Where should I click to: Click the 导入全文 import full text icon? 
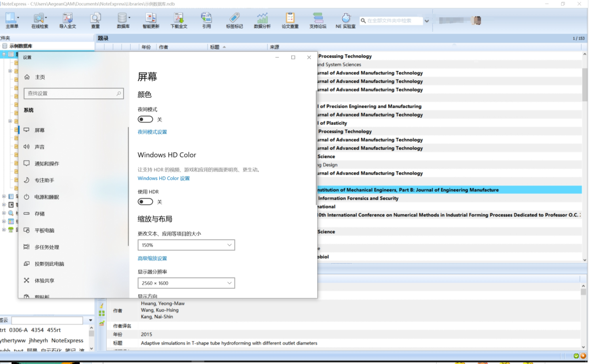coord(67,18)
